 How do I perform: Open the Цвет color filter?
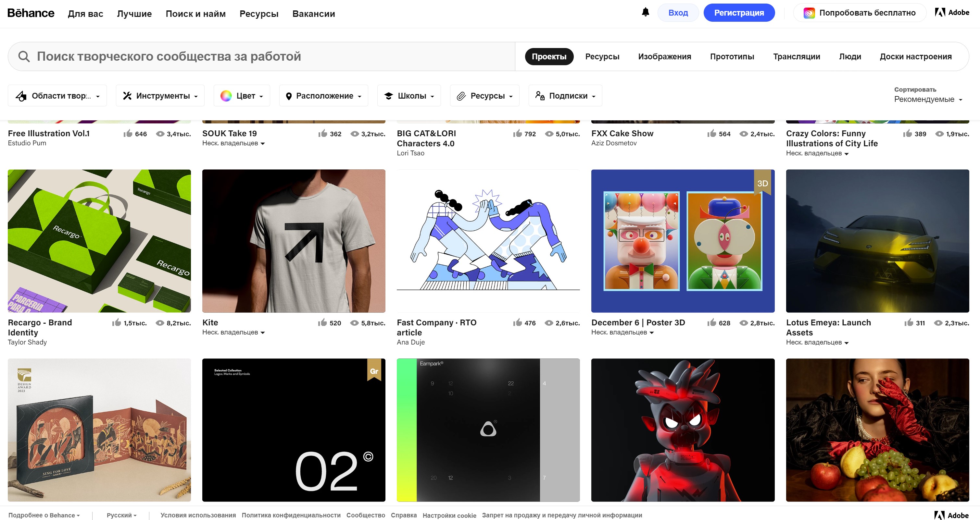[x=241, y=95]
